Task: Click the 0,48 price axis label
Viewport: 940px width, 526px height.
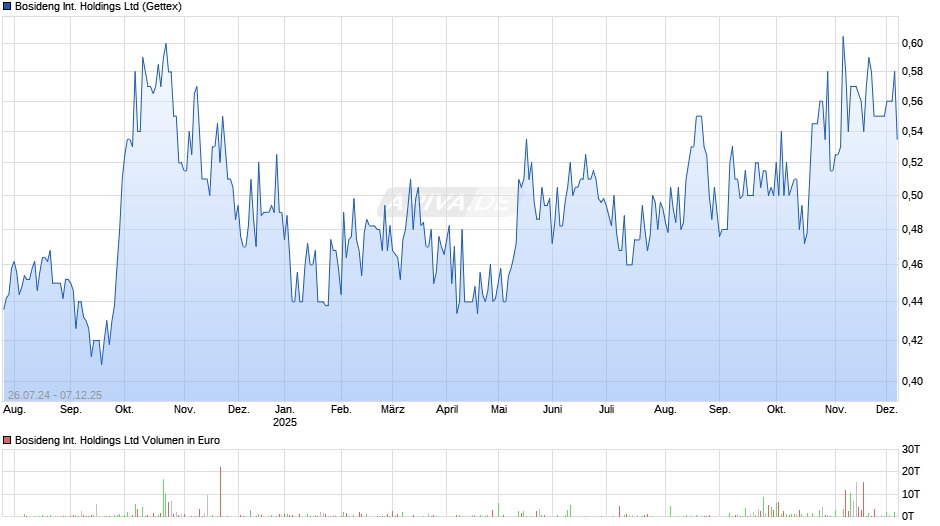Action: click(912, 229)
